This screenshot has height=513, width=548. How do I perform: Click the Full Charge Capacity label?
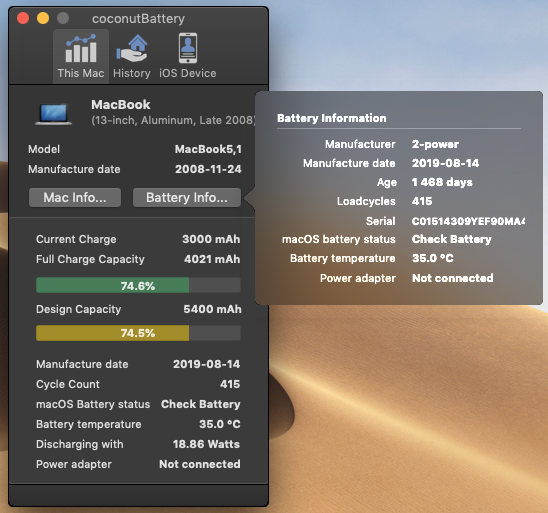tap(90, 259)
